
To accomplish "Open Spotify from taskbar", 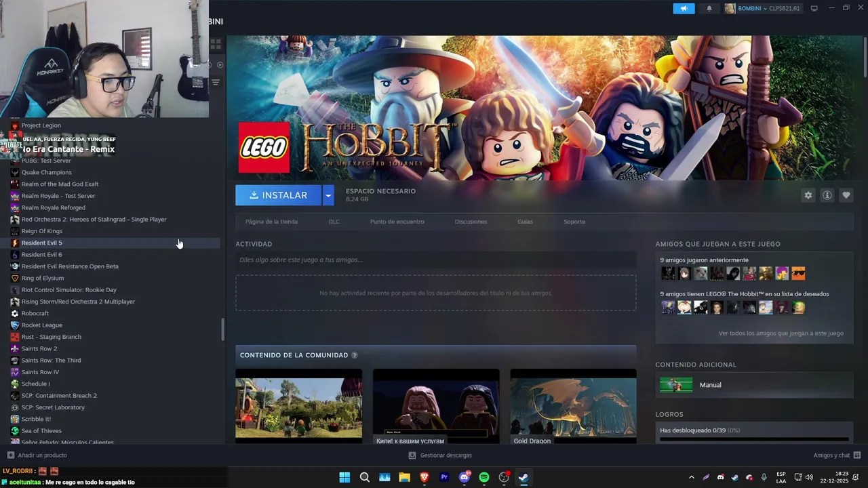I will point(484,477).
